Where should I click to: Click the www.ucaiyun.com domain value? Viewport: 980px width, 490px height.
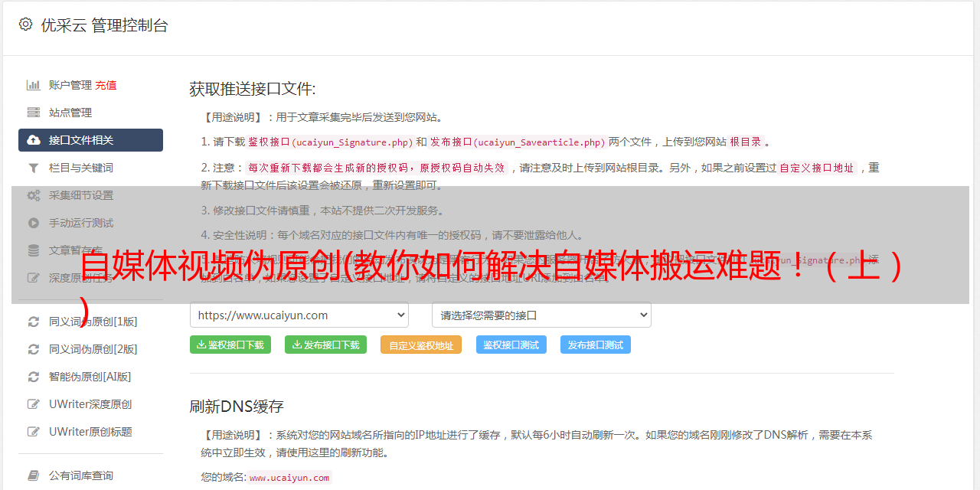[289, 478]
